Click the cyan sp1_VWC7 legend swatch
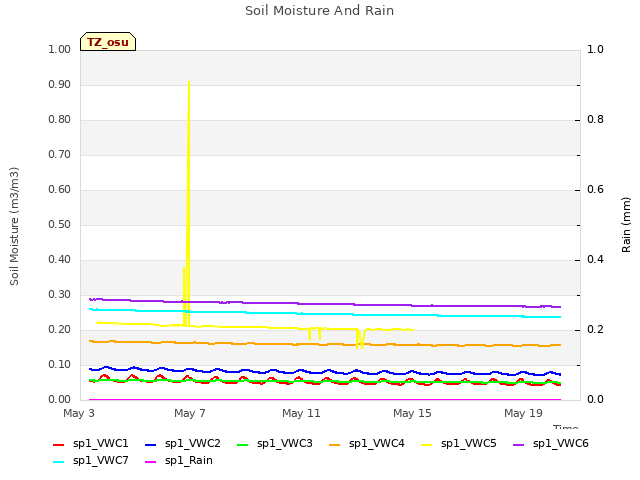This screenshot has width=640, height=480. [59, 462]
